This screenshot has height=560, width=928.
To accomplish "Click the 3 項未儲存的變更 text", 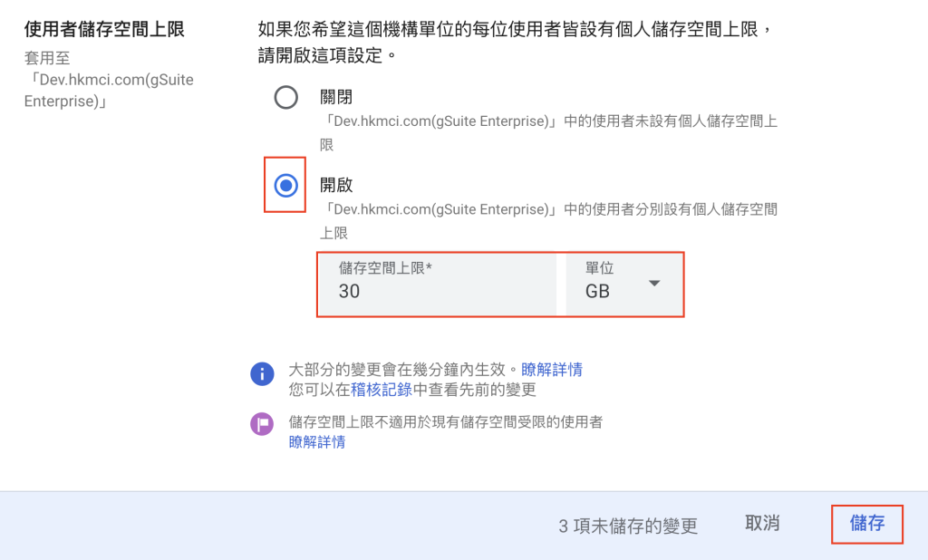I will point(628,526).
